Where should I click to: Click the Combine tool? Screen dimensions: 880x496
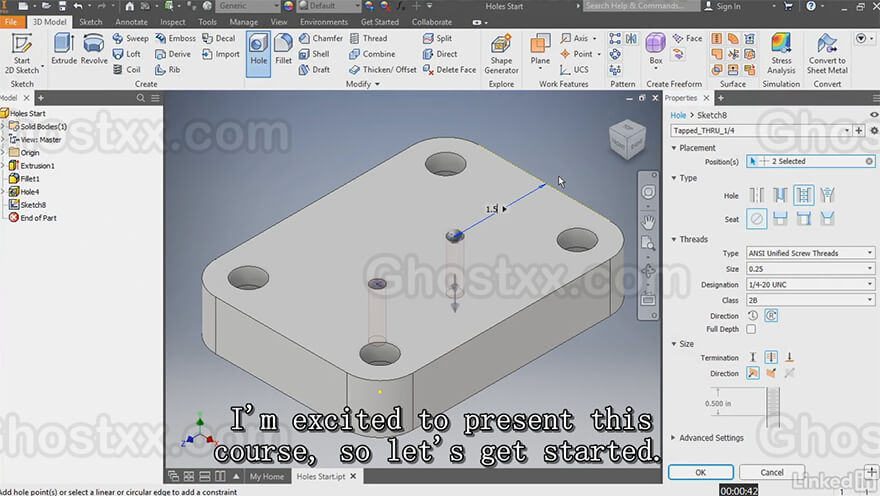372,54
